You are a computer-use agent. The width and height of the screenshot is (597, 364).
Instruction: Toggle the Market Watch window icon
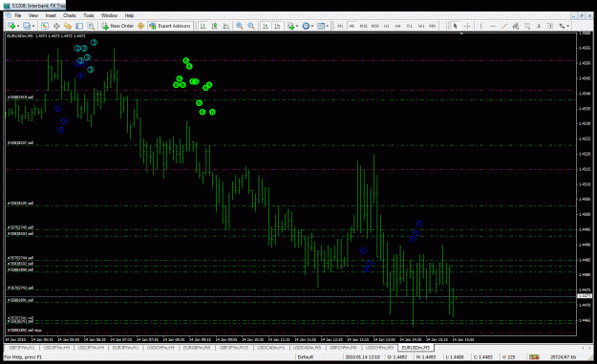click(x=45, y=26)
